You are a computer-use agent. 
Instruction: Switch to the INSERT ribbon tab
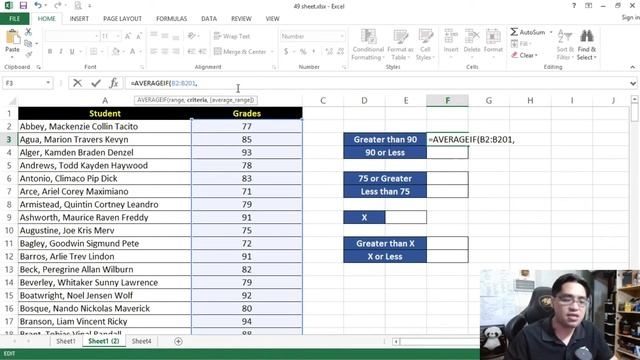coord(79,19)
